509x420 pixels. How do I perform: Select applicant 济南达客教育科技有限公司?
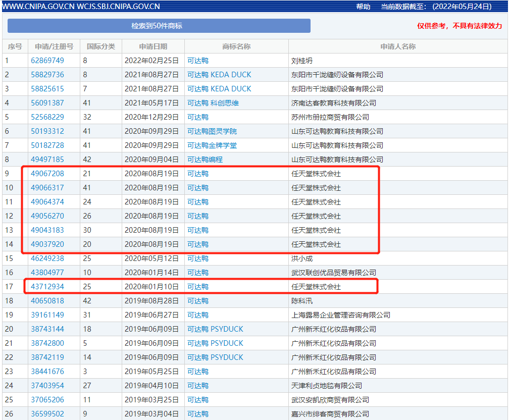(x=334, y=103)
